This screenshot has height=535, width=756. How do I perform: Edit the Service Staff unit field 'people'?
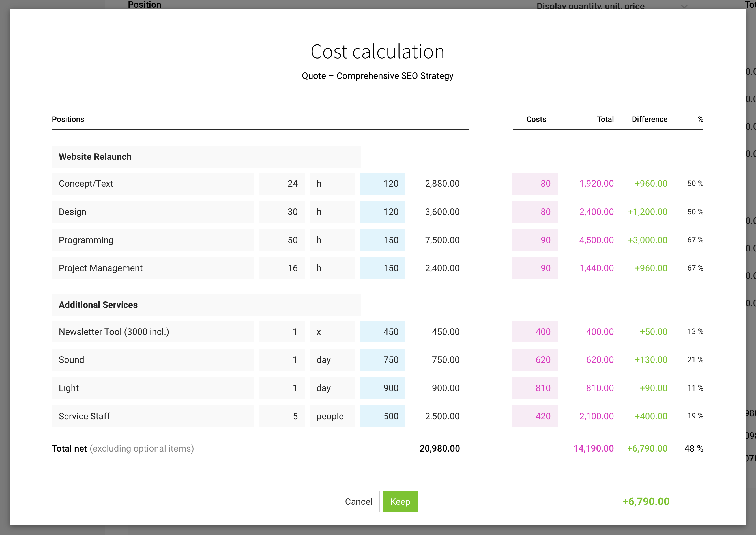[x=332, y=416]
